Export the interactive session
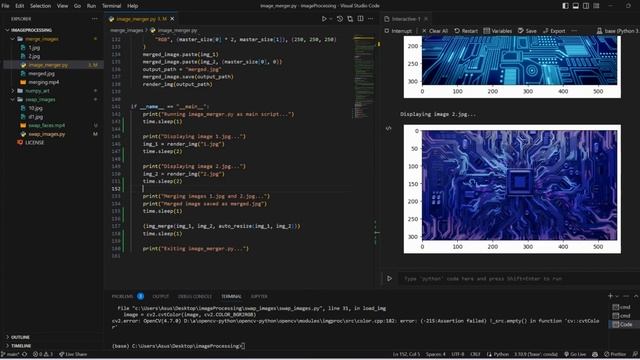The image size is (640, 360). pos(554,31)
